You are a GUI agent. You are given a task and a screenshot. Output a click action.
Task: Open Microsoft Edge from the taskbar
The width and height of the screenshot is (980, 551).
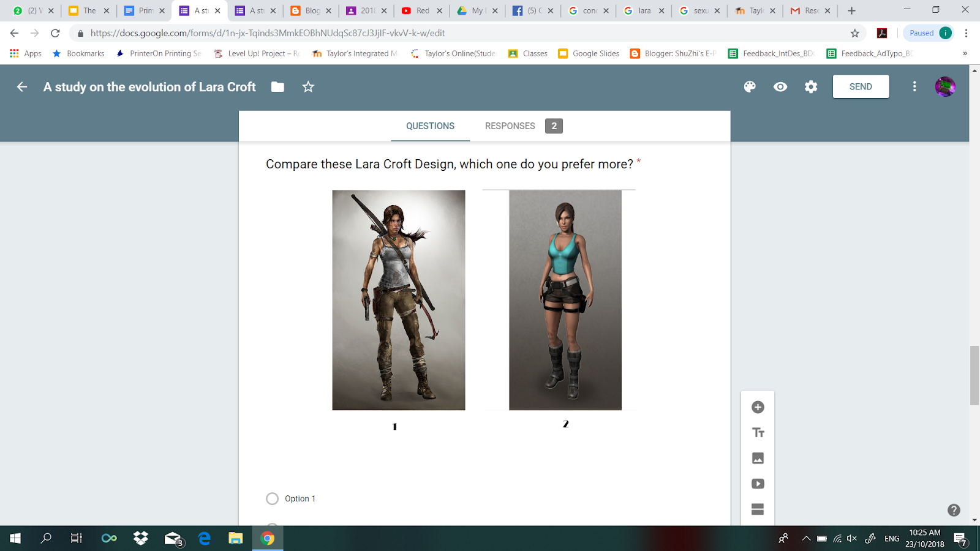click(205, 538)
